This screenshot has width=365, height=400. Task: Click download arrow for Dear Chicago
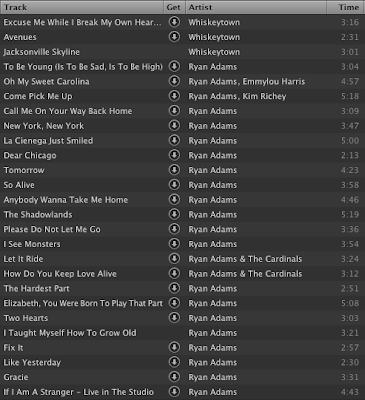click(x=174, y=155)
